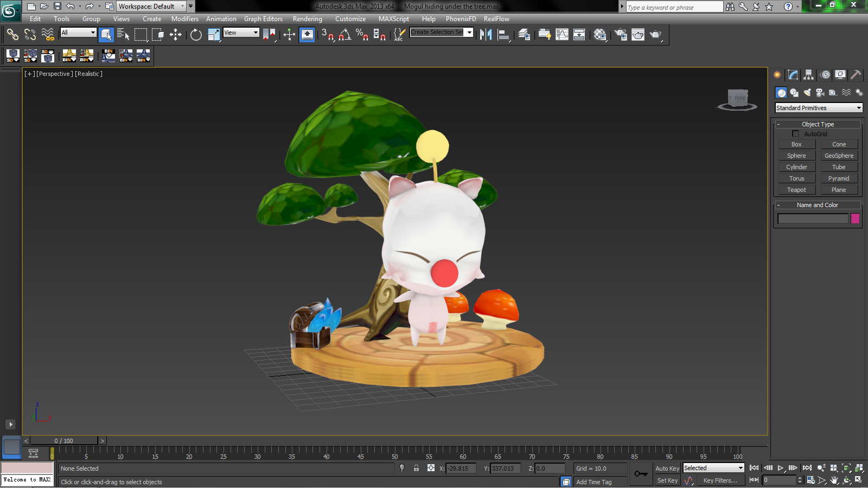Open the Utilities command panel
Screen dimensions: 868x488
[856, 75]
